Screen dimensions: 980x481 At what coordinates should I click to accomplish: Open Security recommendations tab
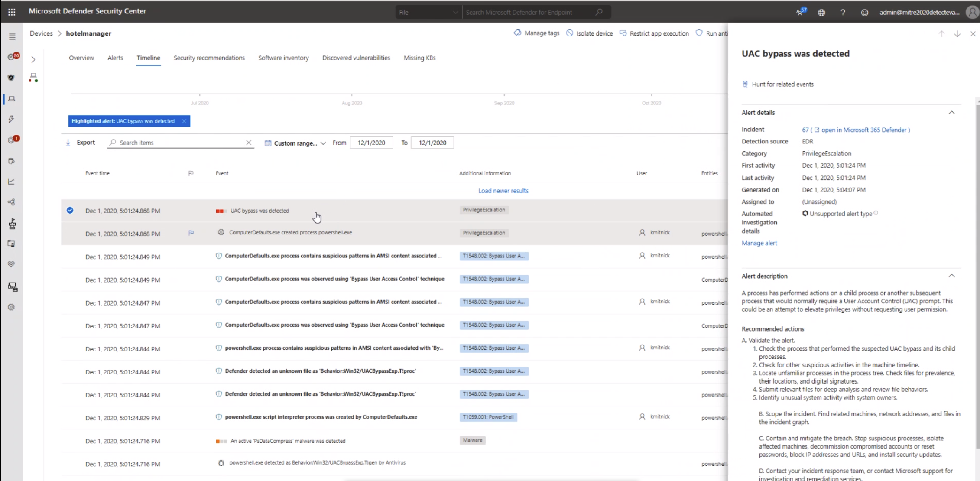209,58
